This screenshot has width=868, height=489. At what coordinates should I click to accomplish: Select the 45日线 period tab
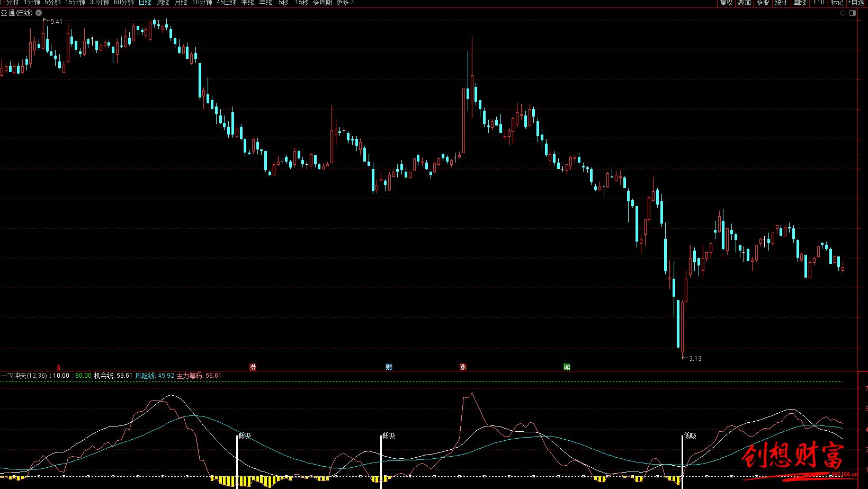[x=227, y=3]
